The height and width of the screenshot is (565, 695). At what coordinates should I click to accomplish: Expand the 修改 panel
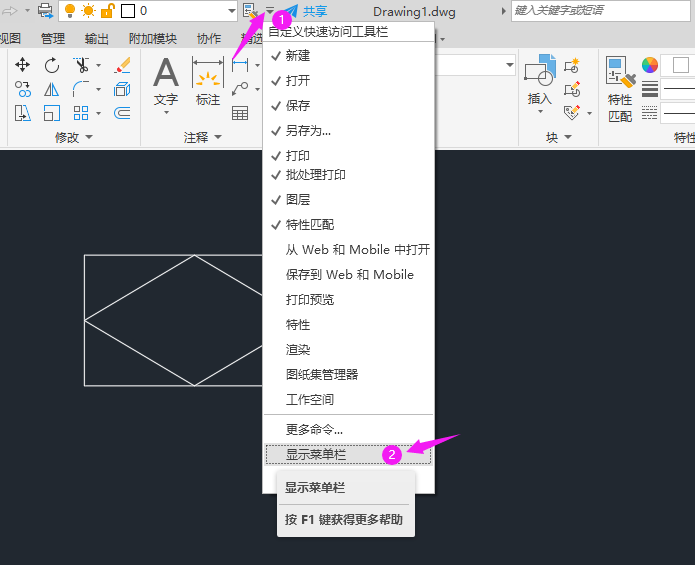pos(74,137)
